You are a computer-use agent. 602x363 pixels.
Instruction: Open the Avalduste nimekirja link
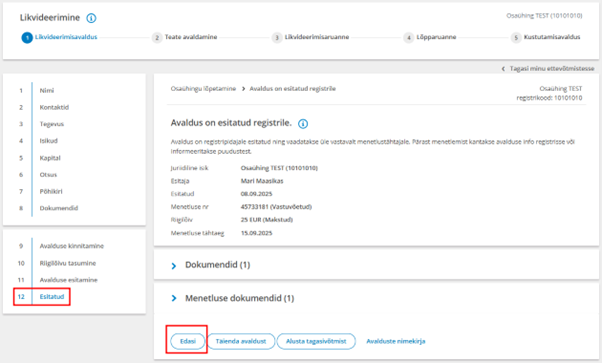396,341
